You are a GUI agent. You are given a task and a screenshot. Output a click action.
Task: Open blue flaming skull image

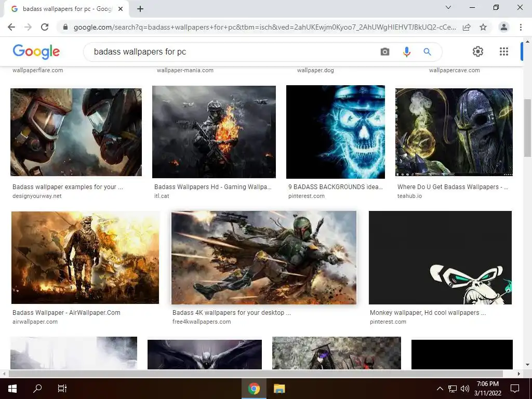(336, 131)
